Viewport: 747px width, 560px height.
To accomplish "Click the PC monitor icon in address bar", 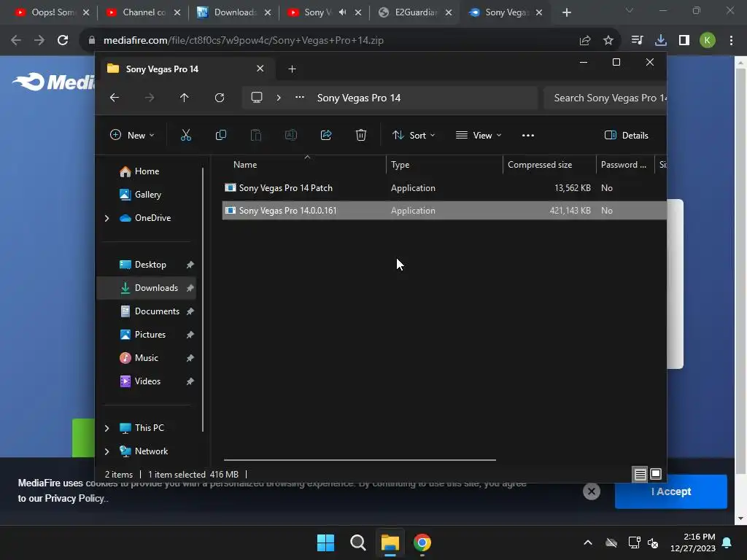I will (257, 98).
